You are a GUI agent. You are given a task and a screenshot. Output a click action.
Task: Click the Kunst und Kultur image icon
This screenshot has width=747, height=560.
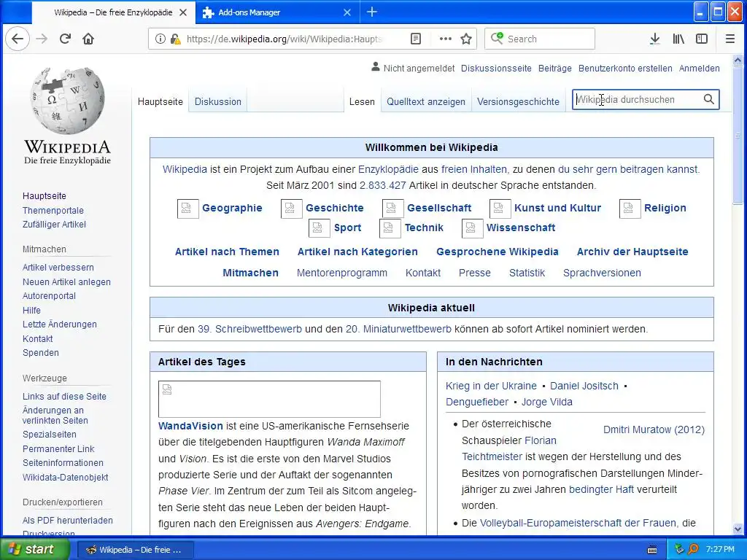[x=500, y=209]
